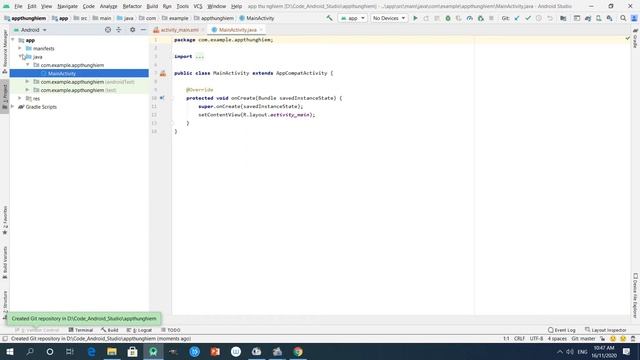Screen dimensions: 640x360
Task: Open the app run configuration dropdown
Action: (353, 18)
